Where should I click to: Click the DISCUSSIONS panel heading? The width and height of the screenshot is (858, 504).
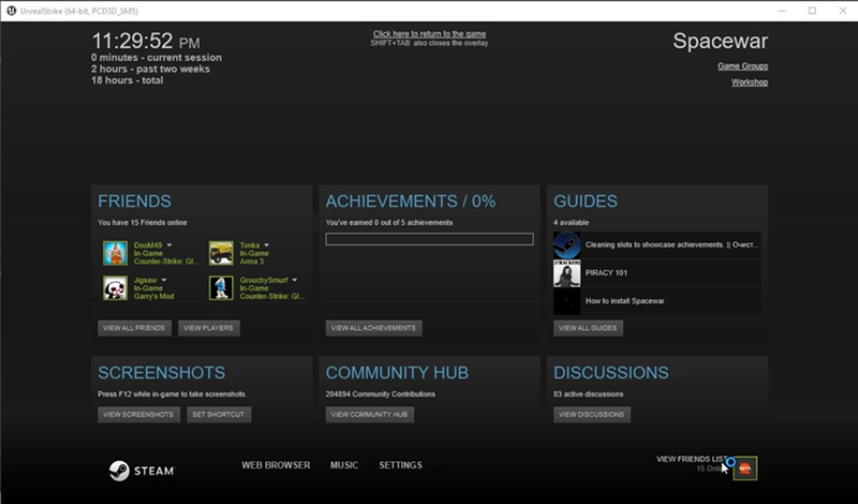(x=611, y=373)
